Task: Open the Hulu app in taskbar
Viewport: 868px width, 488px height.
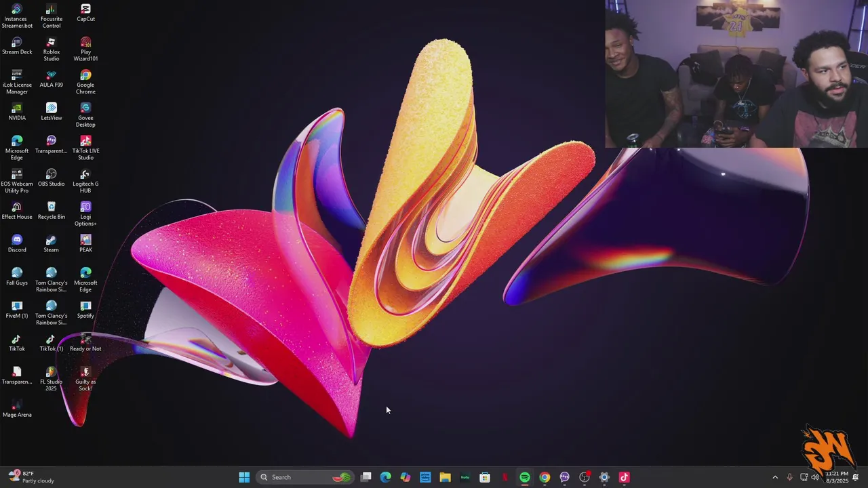Action: [x=465, y=477]
